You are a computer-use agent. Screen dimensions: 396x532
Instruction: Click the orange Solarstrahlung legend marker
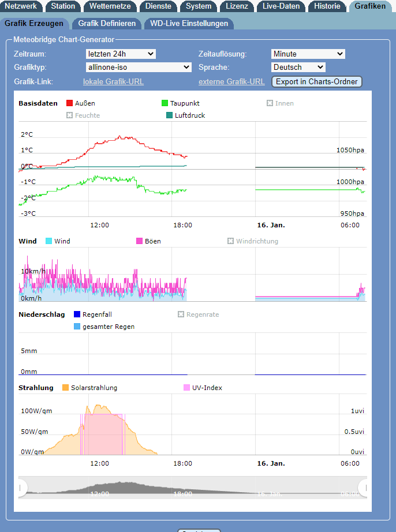pos(65,388)
